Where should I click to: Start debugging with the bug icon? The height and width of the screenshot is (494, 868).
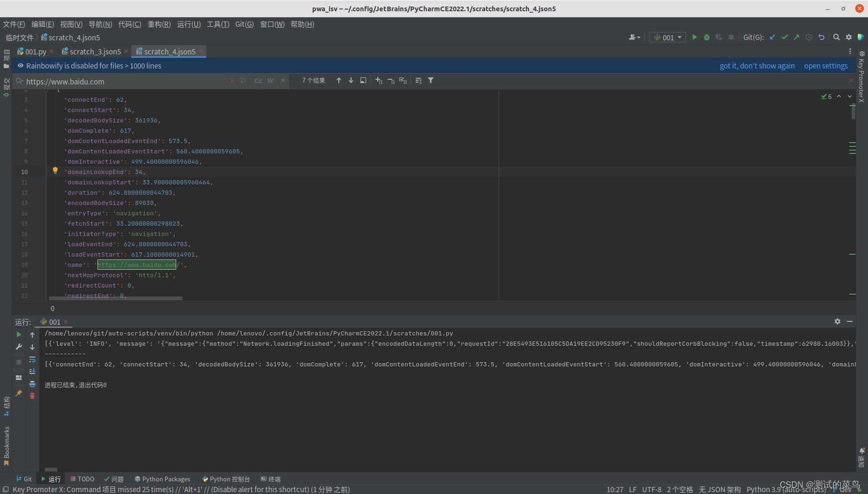(707, 37)
